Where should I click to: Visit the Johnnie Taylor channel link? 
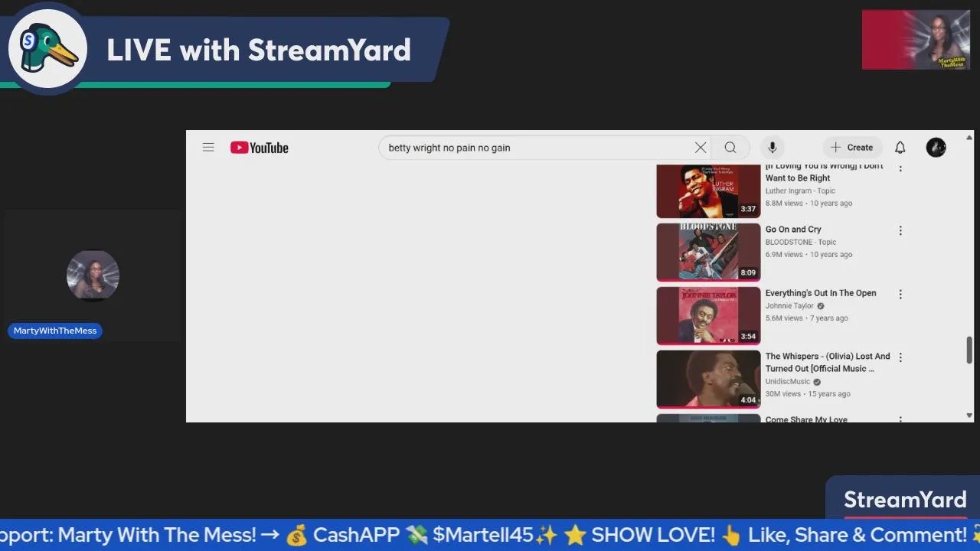(789, 306)
